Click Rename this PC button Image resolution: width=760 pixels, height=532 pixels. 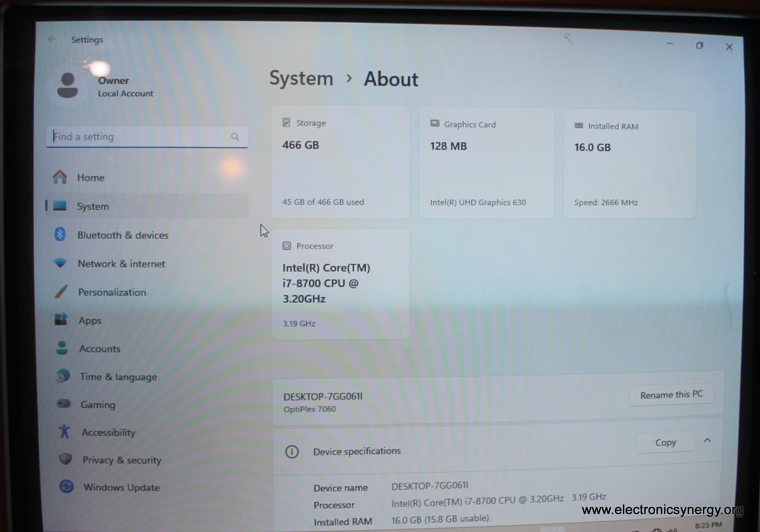[x=671, y=395]
